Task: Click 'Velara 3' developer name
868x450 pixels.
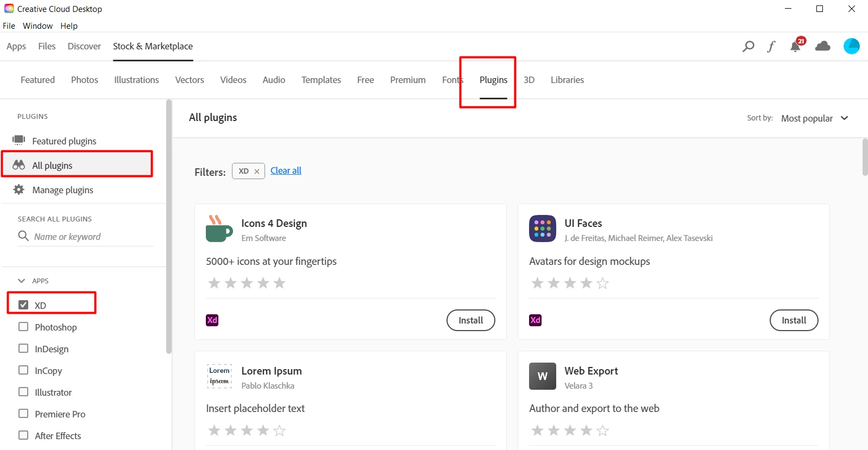Action: pos(578,385)
